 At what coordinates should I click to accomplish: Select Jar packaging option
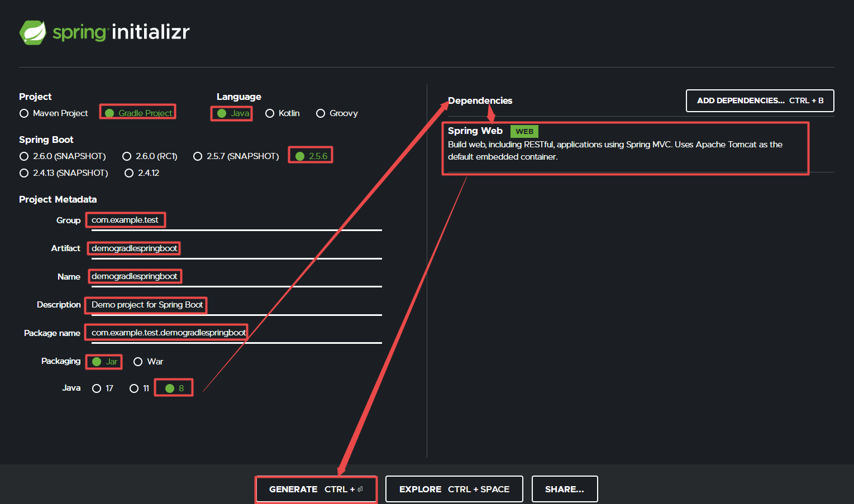click(104, 362)
